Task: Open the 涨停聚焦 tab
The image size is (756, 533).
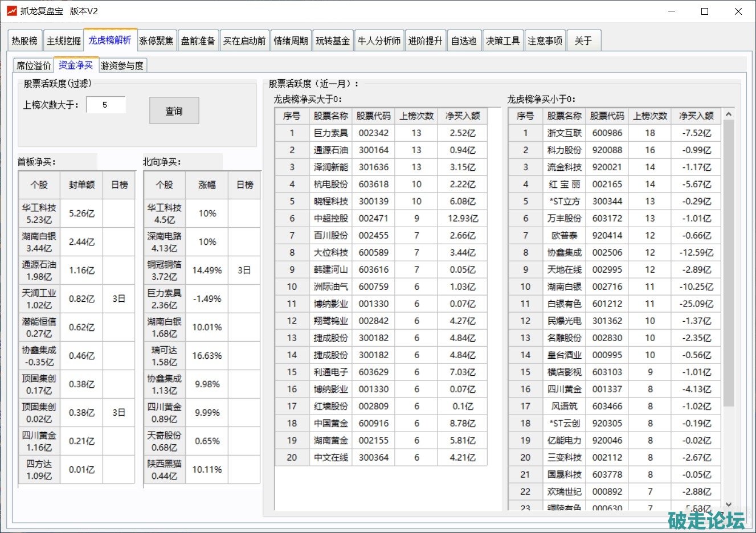Action: [156, 41]
